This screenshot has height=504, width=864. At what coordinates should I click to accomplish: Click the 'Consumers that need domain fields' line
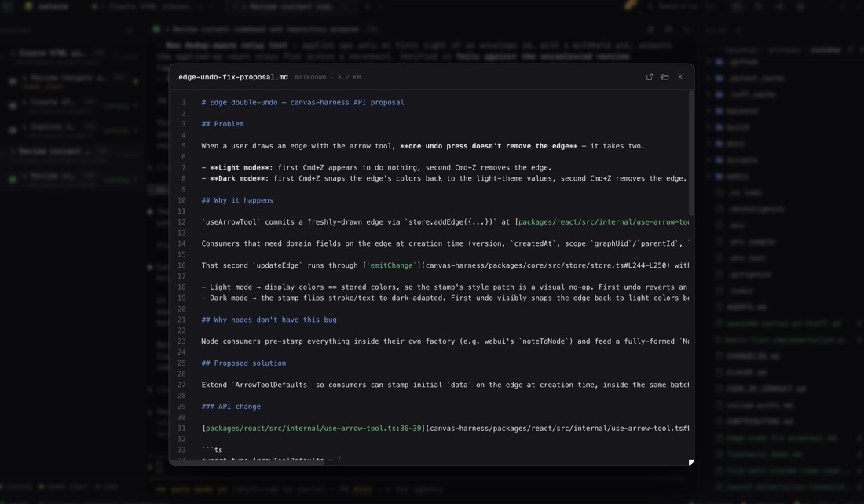(x=445, y=243)
